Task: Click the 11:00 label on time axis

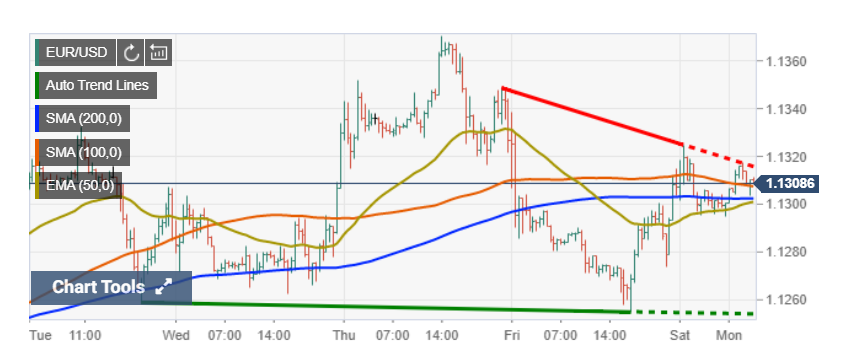Action: (86, 336)
